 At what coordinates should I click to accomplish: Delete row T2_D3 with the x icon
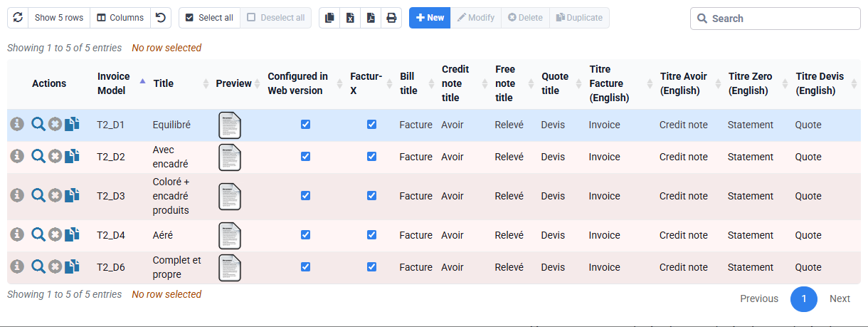55,195
